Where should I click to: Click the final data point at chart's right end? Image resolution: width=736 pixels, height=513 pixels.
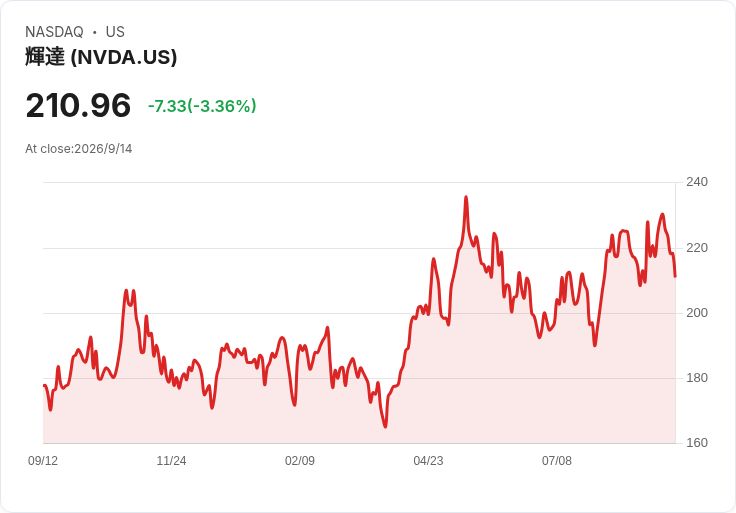click(x=675, y=276)
